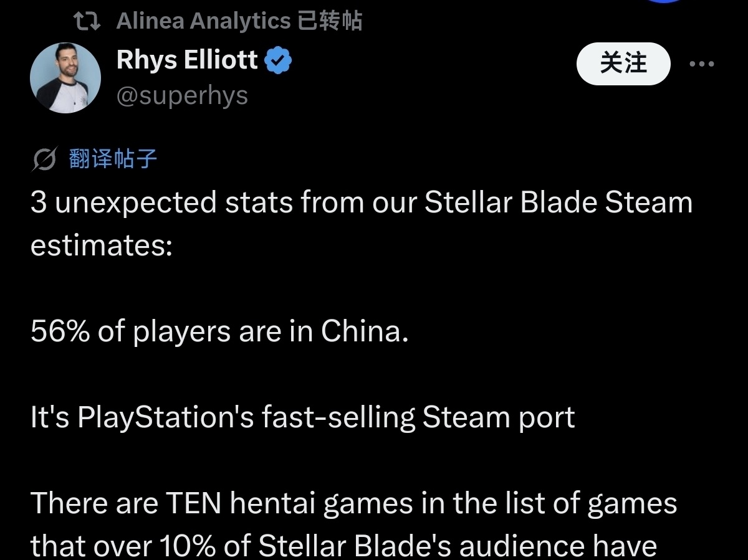Click the slashed-circle translate icon
The width and height of the screenshot is (748, 560).
pyautogui.click(x=44, y=160)
